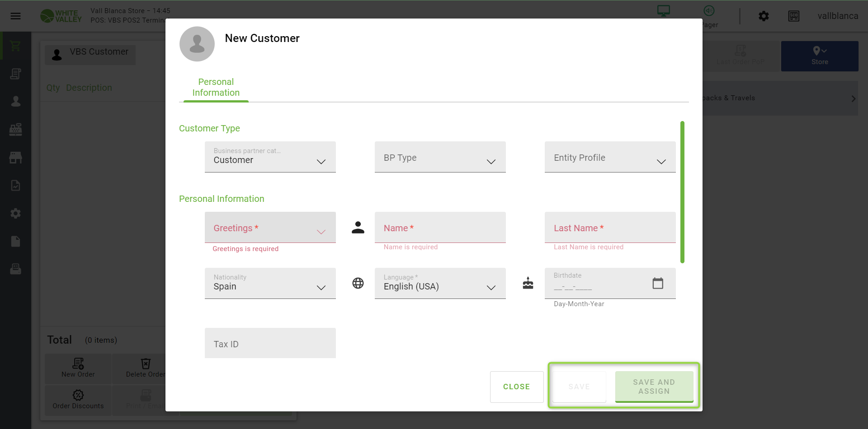Viewport: 868px width, 429px height.
Task: Open the Greetings dropdown
Action: (x=270, y=228)
